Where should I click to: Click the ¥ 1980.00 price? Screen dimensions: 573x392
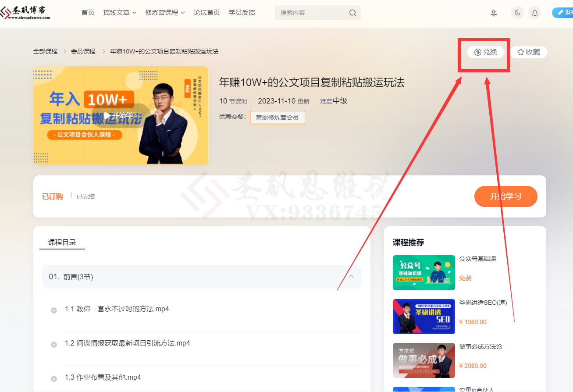(473, 322)
